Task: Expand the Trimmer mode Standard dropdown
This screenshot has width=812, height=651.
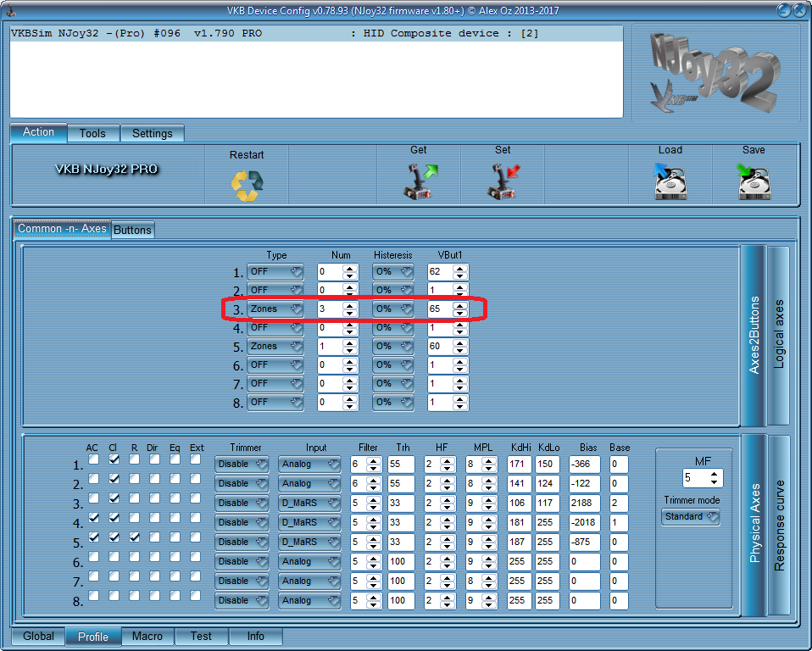Action: pyautogui.click(x=691, y=517)
